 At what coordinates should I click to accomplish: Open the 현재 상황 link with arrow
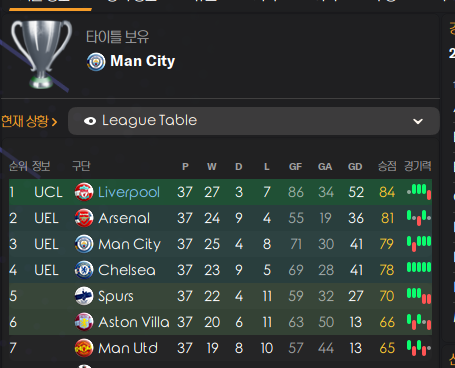[x=29, y=121]
